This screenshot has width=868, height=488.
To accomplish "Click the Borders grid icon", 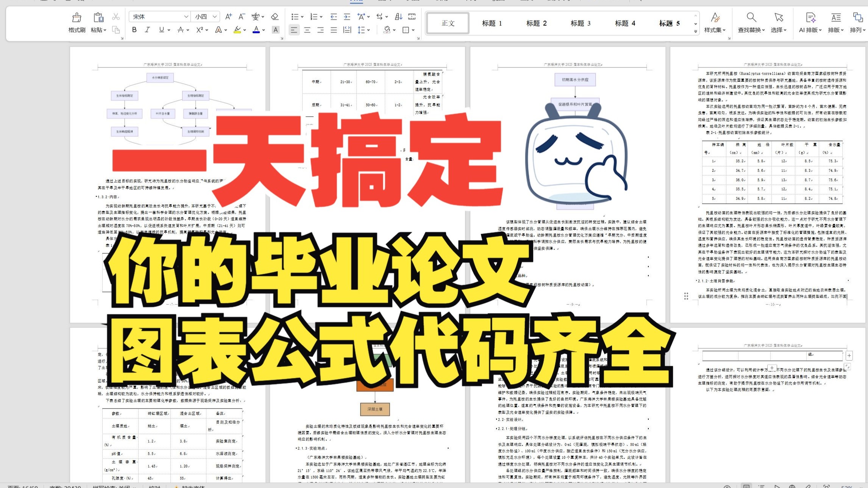I will pyautogui.click(x=406, y=30).
